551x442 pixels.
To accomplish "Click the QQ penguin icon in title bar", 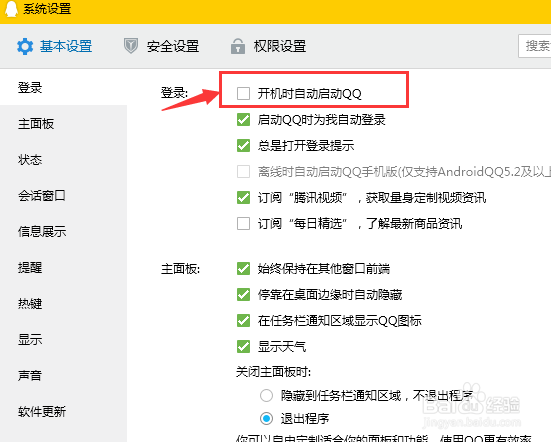I will 11,8.
